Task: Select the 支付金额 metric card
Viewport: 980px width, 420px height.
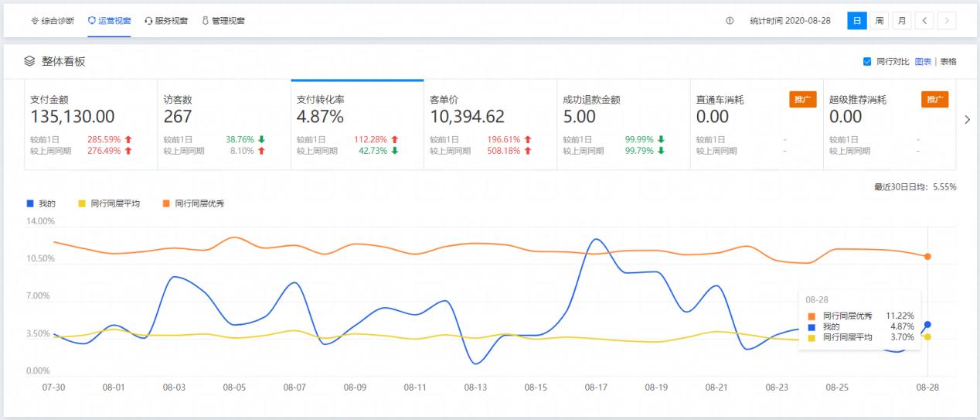Action: (x=90, y=124)
